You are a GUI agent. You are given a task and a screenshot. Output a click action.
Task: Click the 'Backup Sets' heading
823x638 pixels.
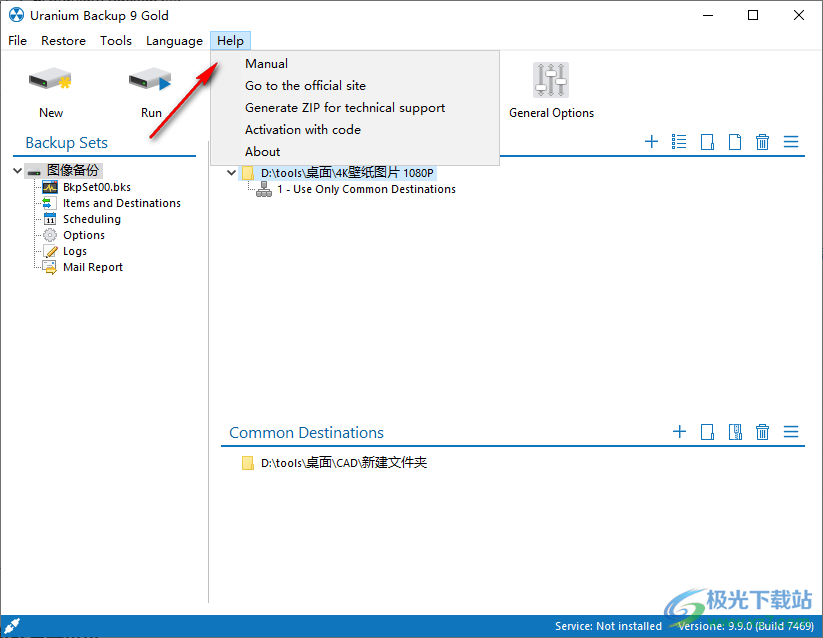(67, 143)
